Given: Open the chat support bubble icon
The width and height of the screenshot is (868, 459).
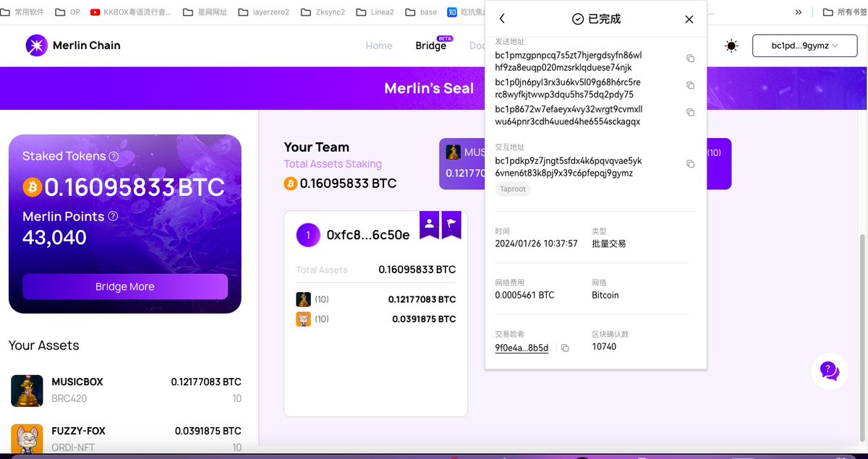Looking at the screenshot, I should (830, 372).
